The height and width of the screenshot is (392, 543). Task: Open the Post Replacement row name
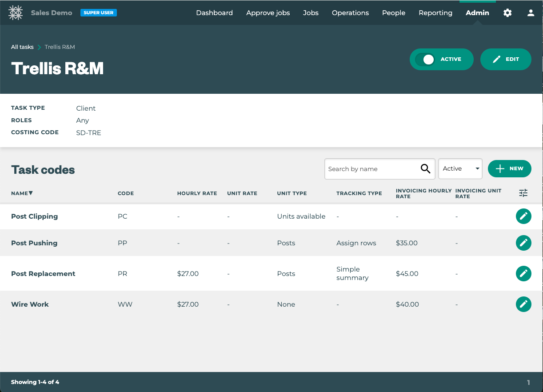43,274
